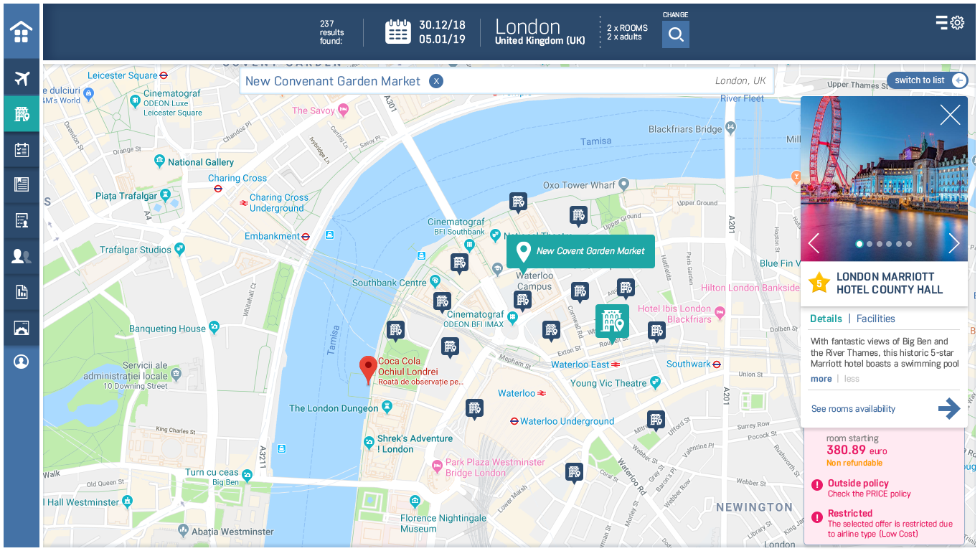Click the rooms availability arrow
The image size is (980, 551).
pos(949,408)
